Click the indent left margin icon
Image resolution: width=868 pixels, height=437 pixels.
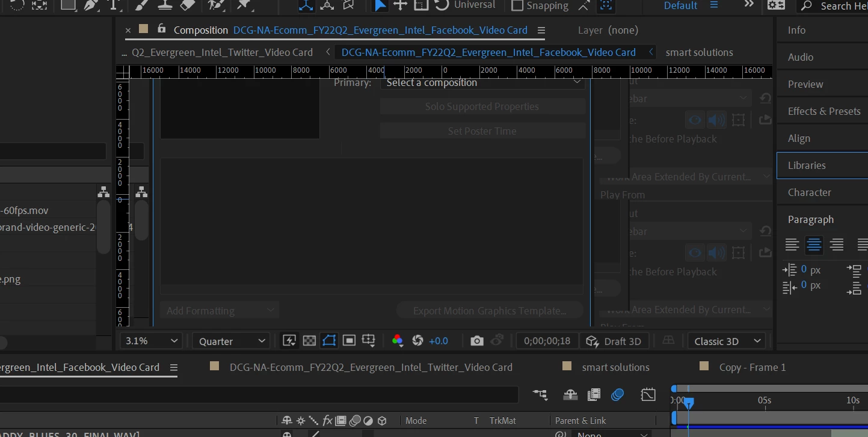tap(790, 270)
